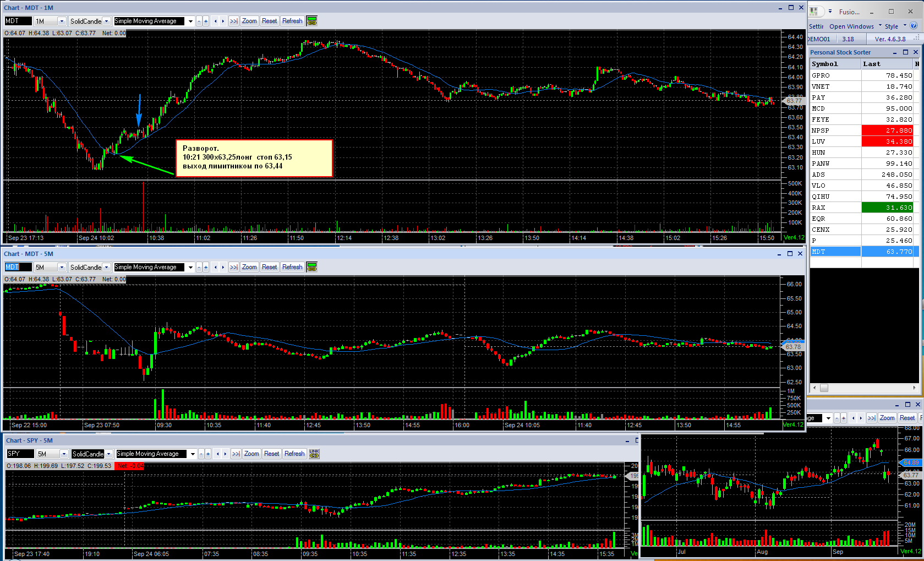This screenshot has width=924, height=561.
Task: Open SolidCandle dropdown in MDT 5M chart
Action: pyautogui.click(x=107, y=267)
